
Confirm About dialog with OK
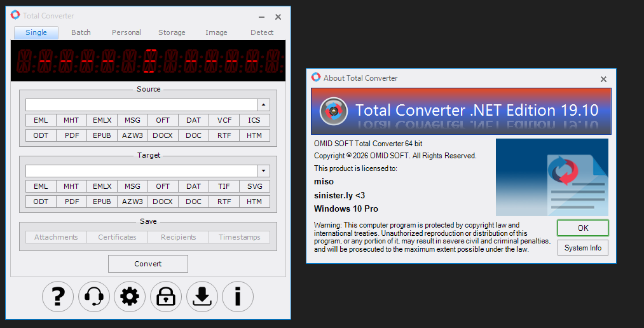click(583, 228)
